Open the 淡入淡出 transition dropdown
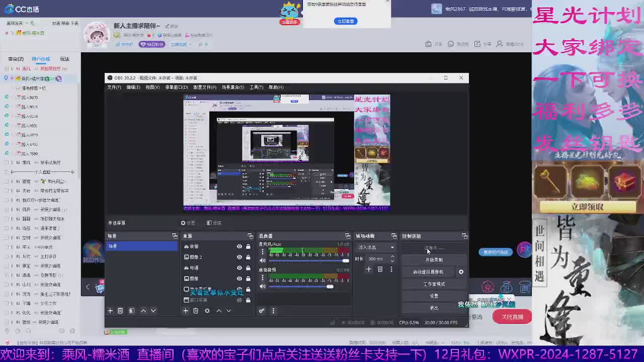Viewport: 644px width, 362px height. [376, 247]
